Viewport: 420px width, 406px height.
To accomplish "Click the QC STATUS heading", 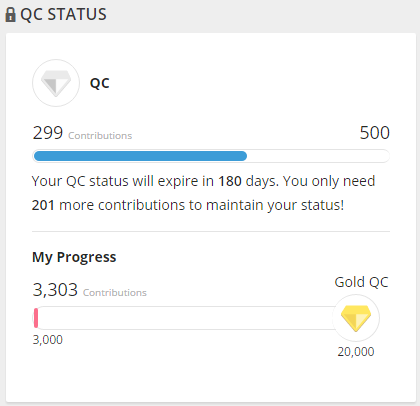I will coord(63,15).
